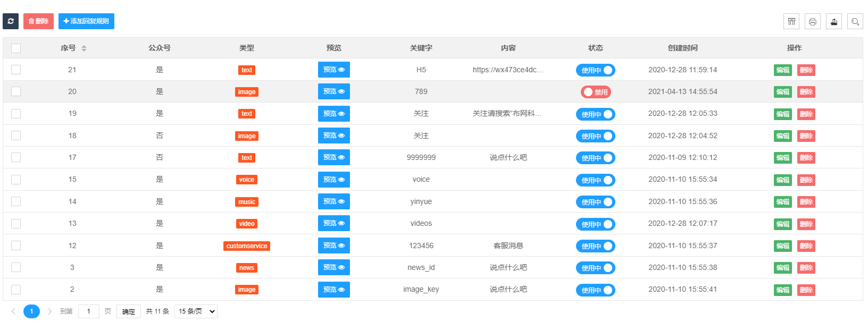Toggle status switch for row 21
This screenshot has width=868, height=330.
(595, 70)
